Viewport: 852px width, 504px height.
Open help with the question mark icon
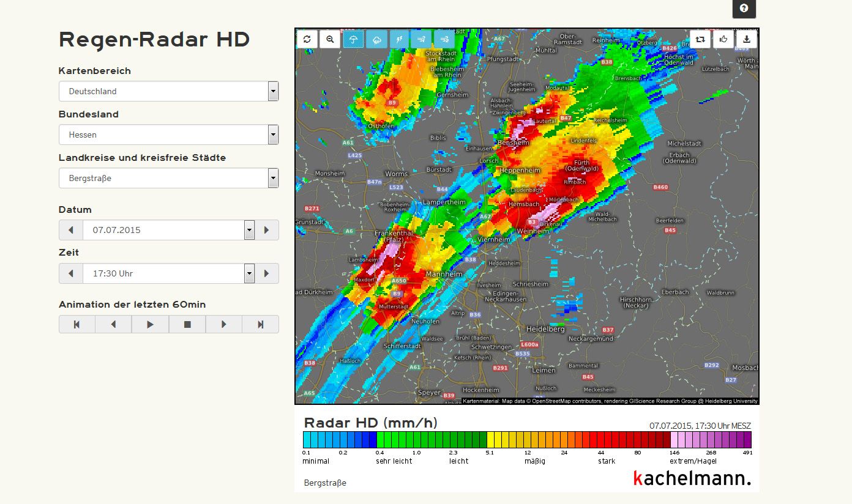coord(744,9)
